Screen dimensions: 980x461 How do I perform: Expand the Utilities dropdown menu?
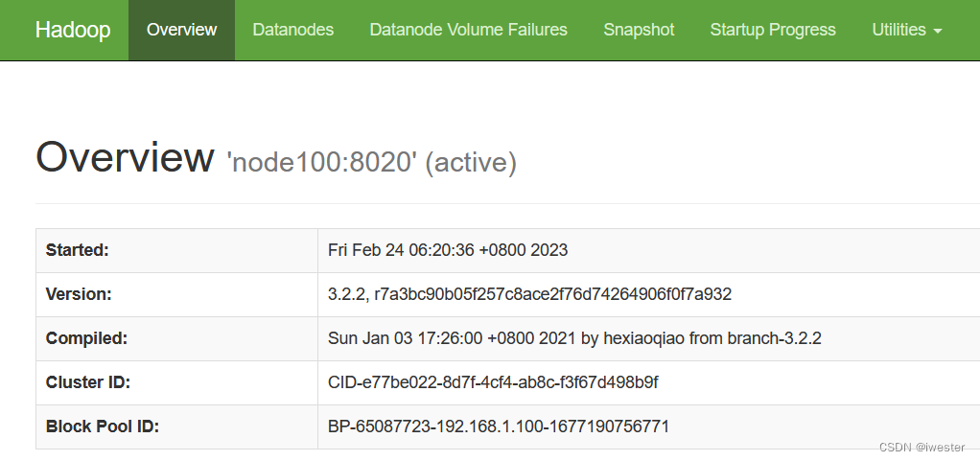tap(906, 30)
